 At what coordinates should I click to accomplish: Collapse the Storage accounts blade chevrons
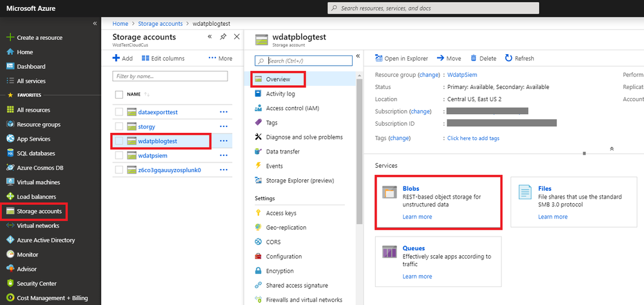pos(210,37)
